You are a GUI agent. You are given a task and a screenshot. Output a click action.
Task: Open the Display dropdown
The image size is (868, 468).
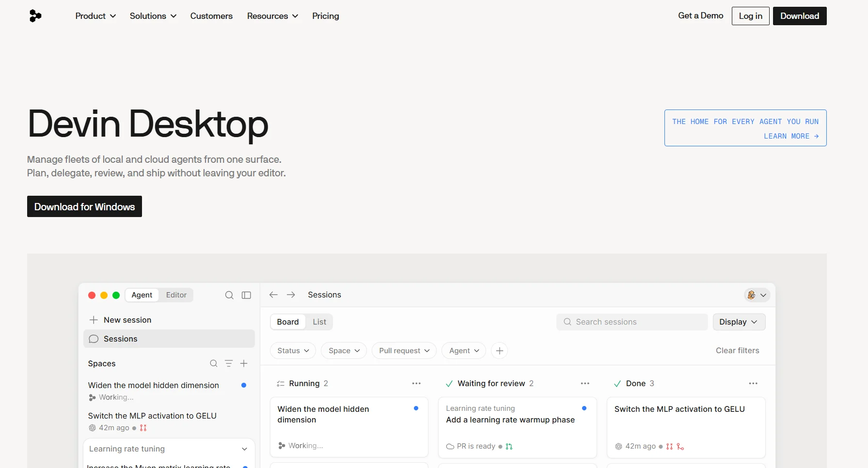(x=739, y=322)
